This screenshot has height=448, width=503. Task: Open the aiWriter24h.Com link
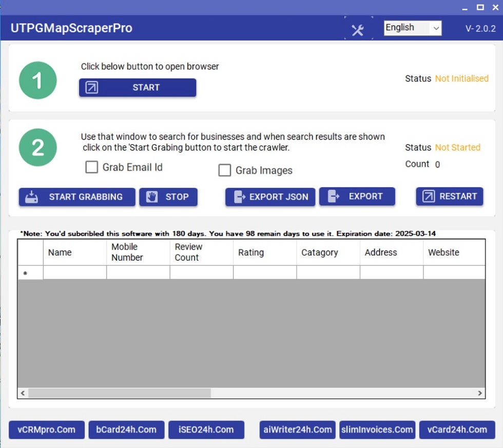pyautogui.click(x=297, y=430)
